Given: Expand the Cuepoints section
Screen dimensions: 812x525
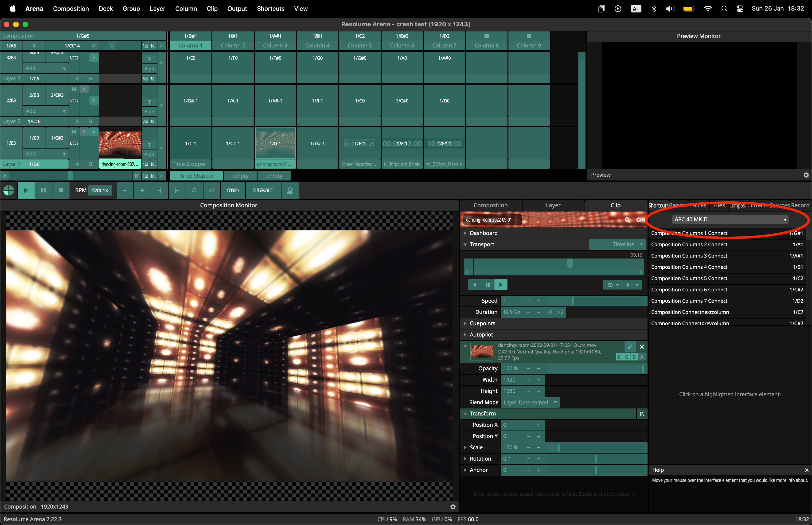Looking at the screenshot, I should (482, 323).
